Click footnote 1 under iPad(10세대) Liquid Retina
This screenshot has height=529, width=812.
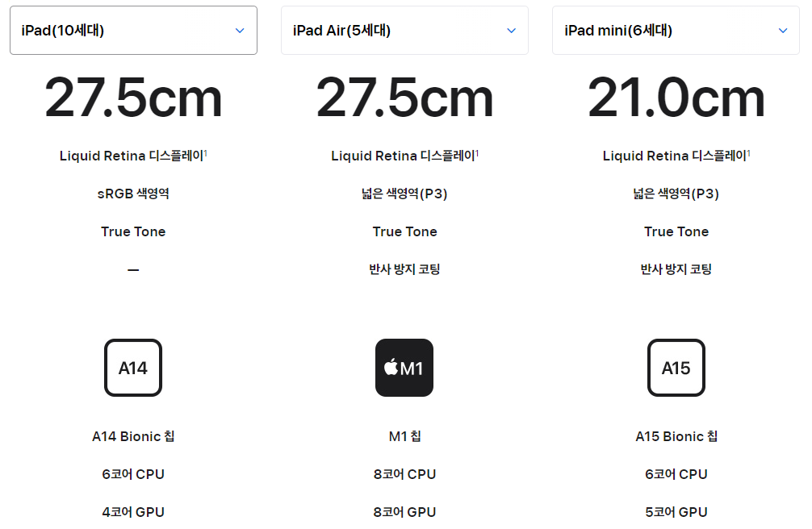point(206,152)
